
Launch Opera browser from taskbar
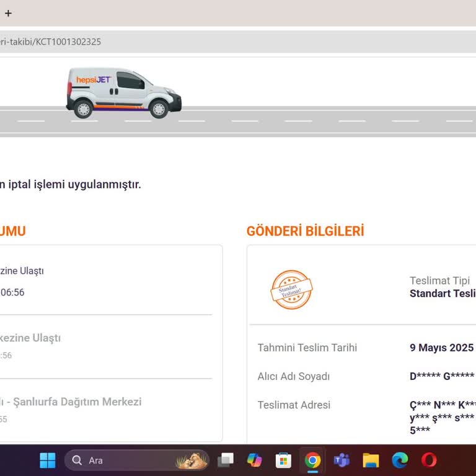point(429,461)
